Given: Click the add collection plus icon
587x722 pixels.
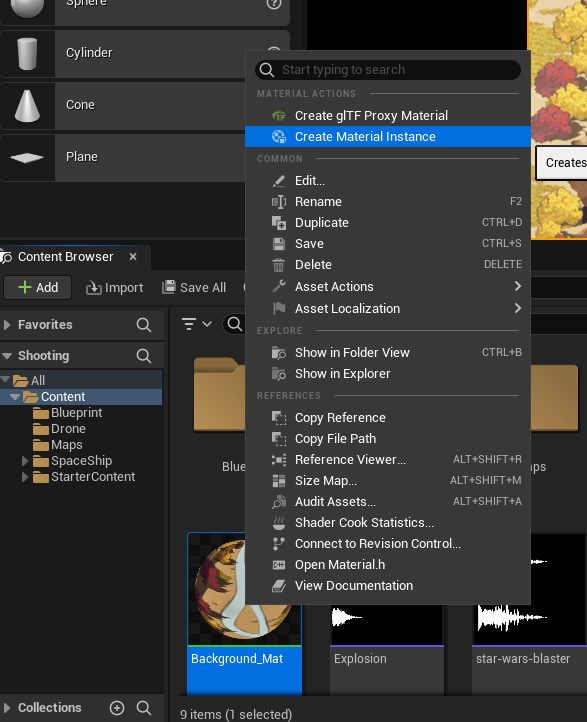Looking at the screenshot, I should [x=117, y=708].
